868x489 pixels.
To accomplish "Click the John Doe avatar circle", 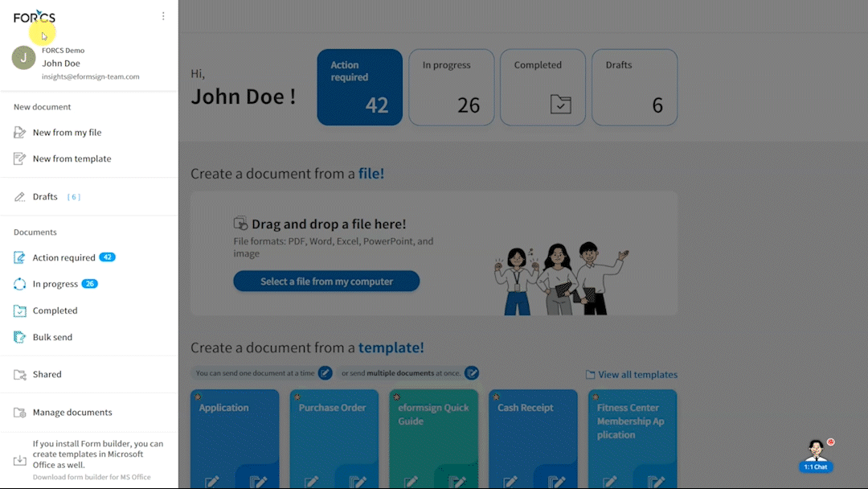I will pyautogui.click(x=24, y=58).
